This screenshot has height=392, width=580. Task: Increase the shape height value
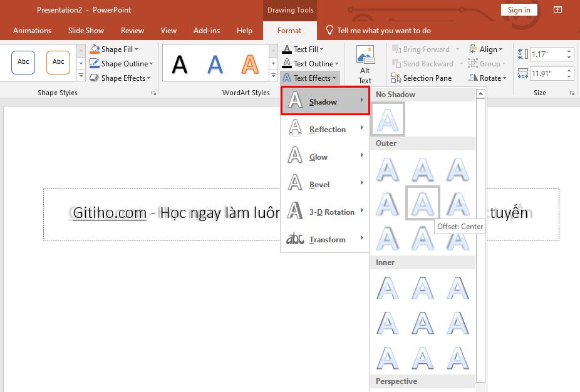point(569,51)
